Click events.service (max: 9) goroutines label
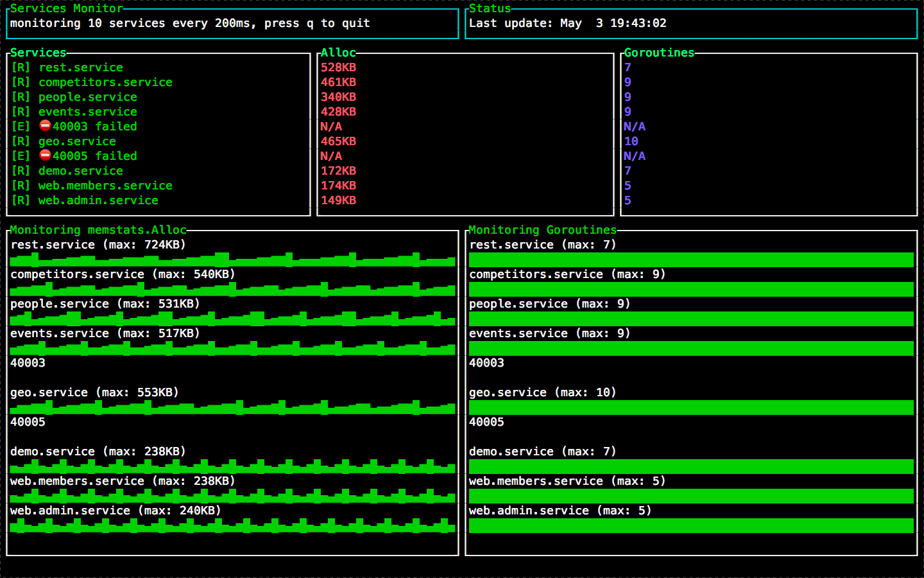This screenshot has width=924, height=578. click(x=550, y=333)
